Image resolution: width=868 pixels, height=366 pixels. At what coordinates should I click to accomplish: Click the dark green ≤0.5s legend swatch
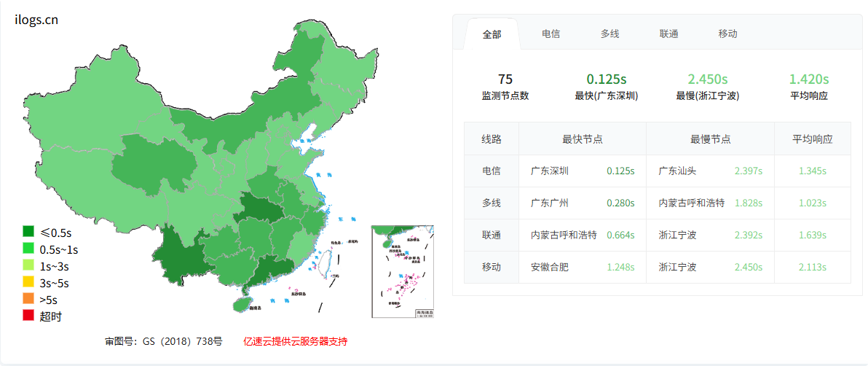pyautogui.click(x=28, y=231)
